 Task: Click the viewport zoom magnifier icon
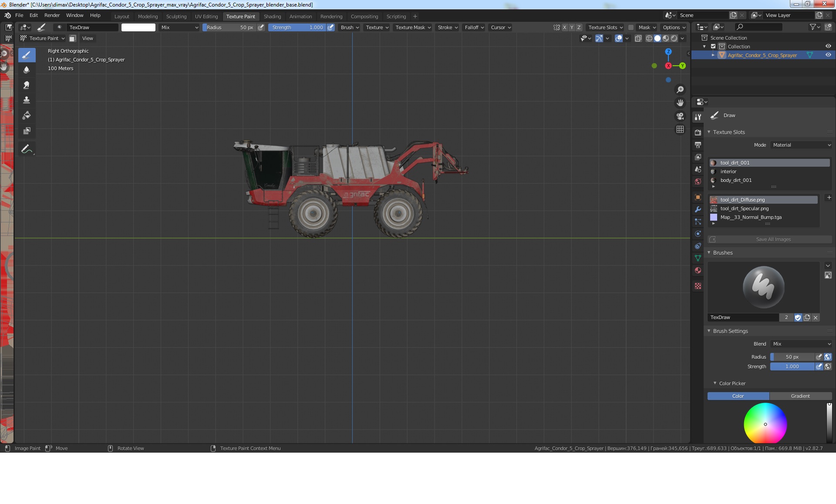[x=680, y=90]
